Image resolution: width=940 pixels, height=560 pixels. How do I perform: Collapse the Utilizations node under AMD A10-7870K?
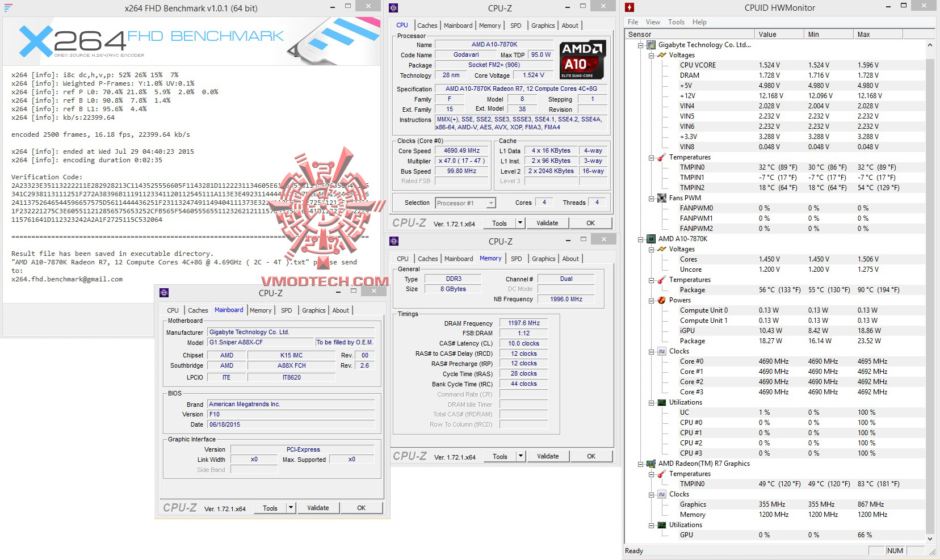651,402
